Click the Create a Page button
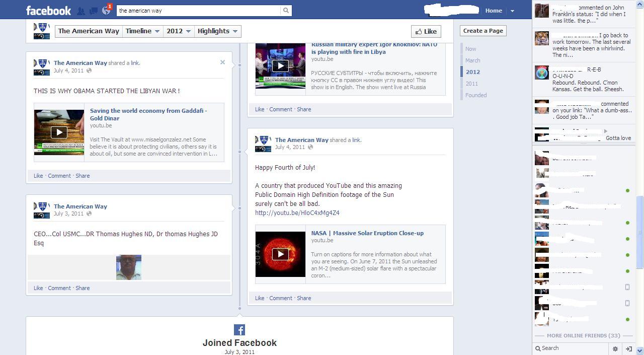This screenshot has height=355, width=644. [x=483, y=31]
